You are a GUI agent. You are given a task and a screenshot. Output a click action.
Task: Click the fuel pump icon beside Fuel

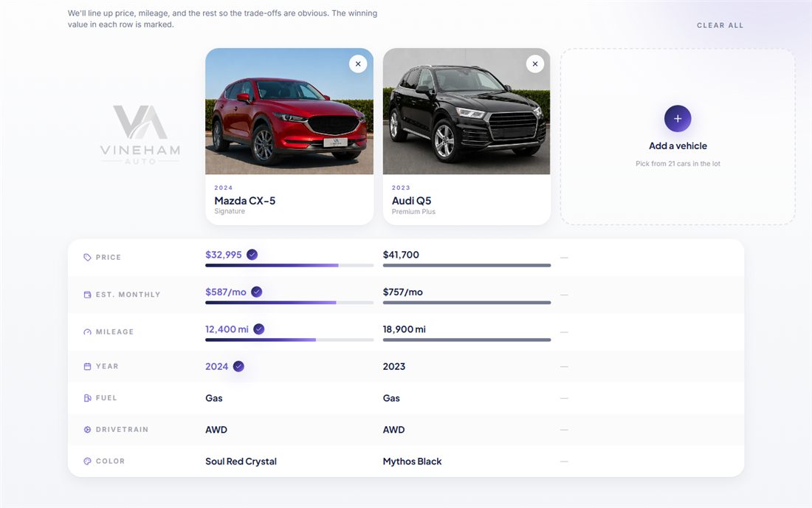pyautogui.click(x=88, y=398)
